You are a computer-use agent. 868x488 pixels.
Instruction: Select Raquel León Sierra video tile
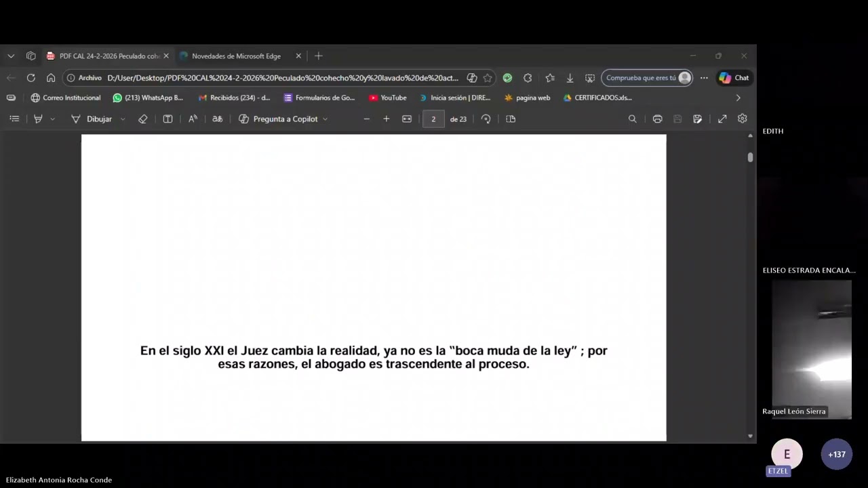point(812,350)
